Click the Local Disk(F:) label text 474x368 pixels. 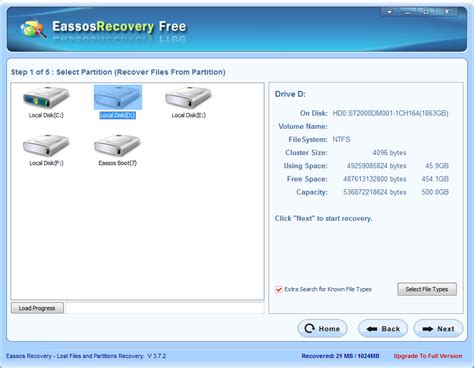click(x=46, y=163)
